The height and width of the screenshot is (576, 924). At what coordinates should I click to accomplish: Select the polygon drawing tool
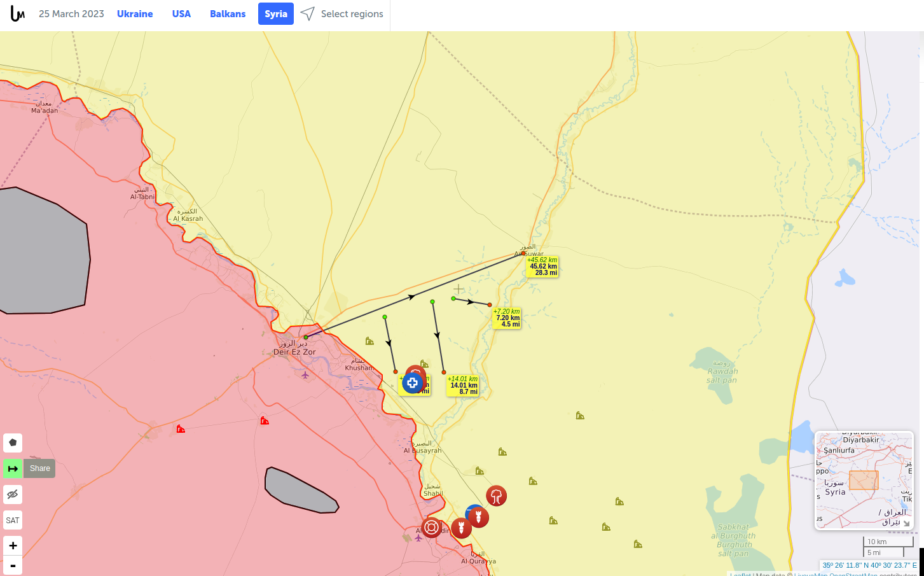(12, 442)
